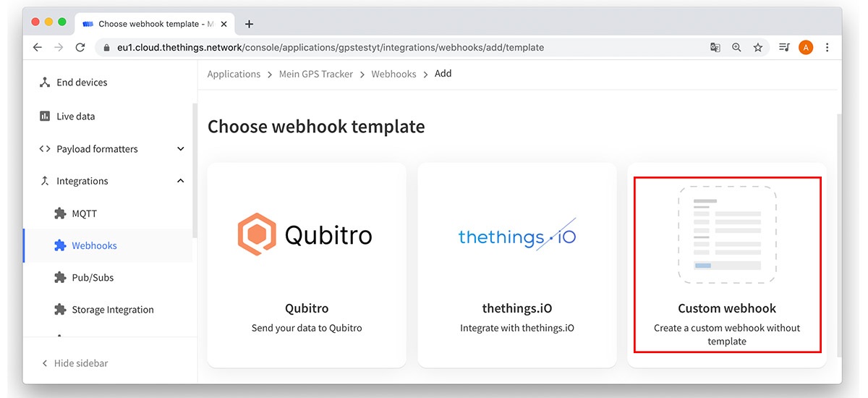Choose the thethings.iO webhook template
This screenshot has height=398, width=868.
[x=517, y=265]
